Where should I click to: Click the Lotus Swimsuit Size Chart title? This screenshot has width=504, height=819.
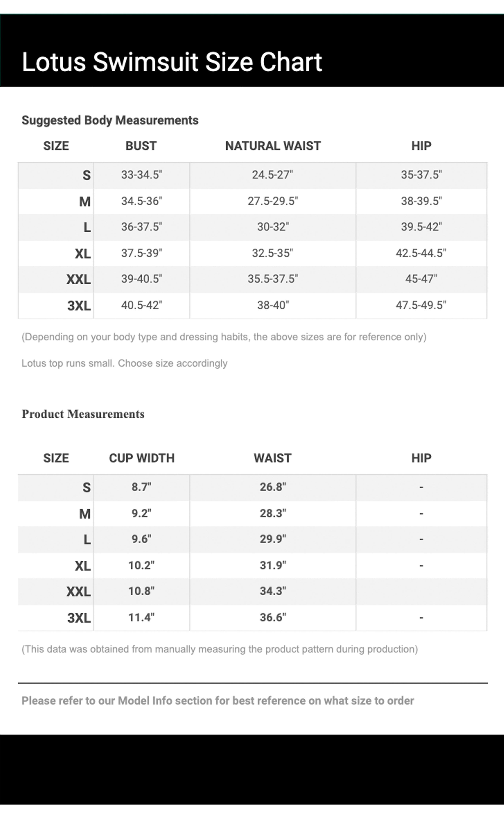click(x=172, y=62)
